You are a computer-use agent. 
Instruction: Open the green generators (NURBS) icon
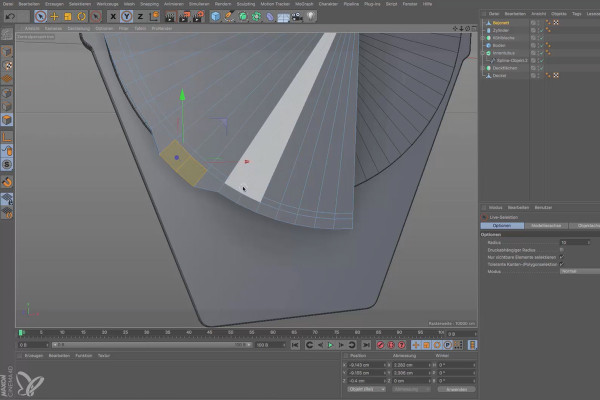click(243, 16)
